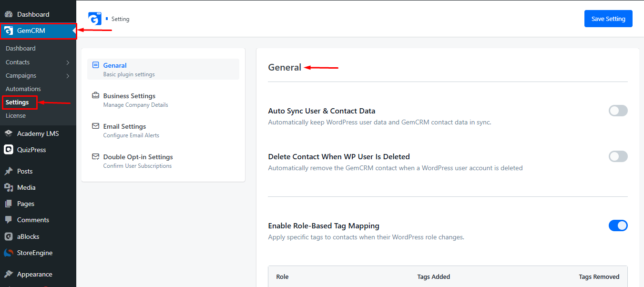The width and height of the screenshot is (644, 287).
Task: Open the Genaral settings tab
Action: pos(163,69)
